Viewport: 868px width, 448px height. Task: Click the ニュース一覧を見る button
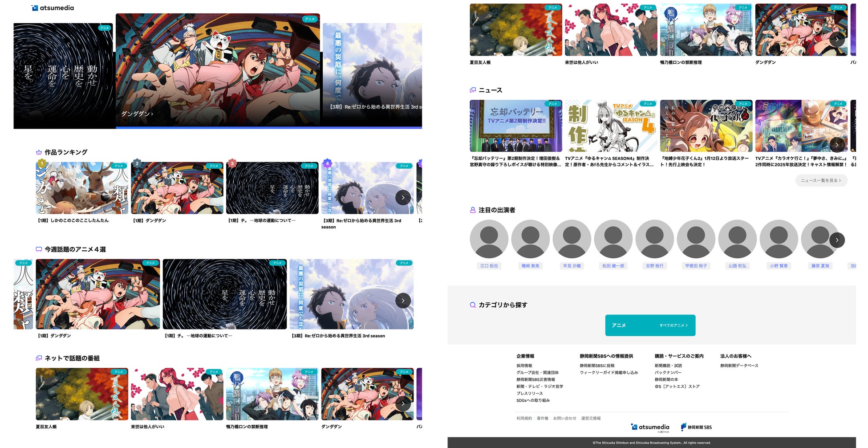click(821, 180)
